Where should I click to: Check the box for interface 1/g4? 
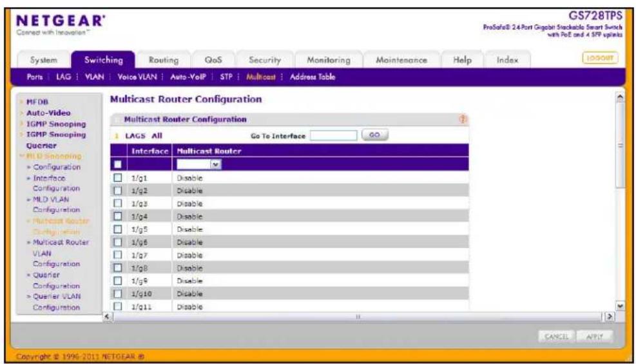point(118,216)
